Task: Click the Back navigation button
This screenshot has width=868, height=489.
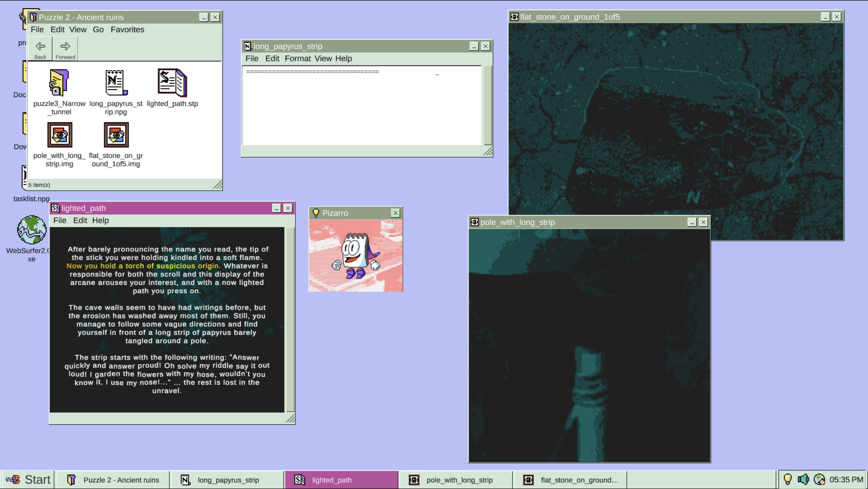Action: (x=40, y=48)
